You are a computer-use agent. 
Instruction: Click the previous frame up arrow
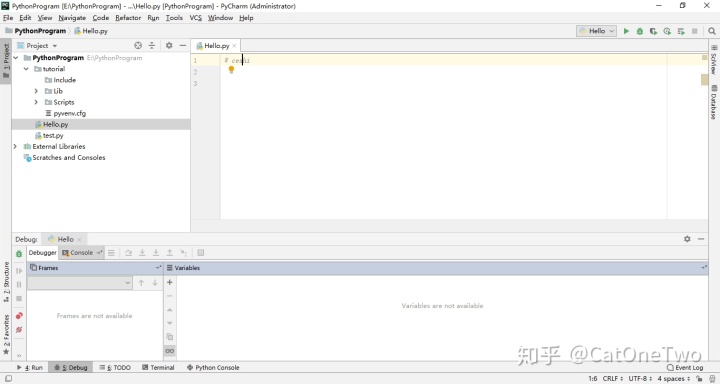point(141,282)
